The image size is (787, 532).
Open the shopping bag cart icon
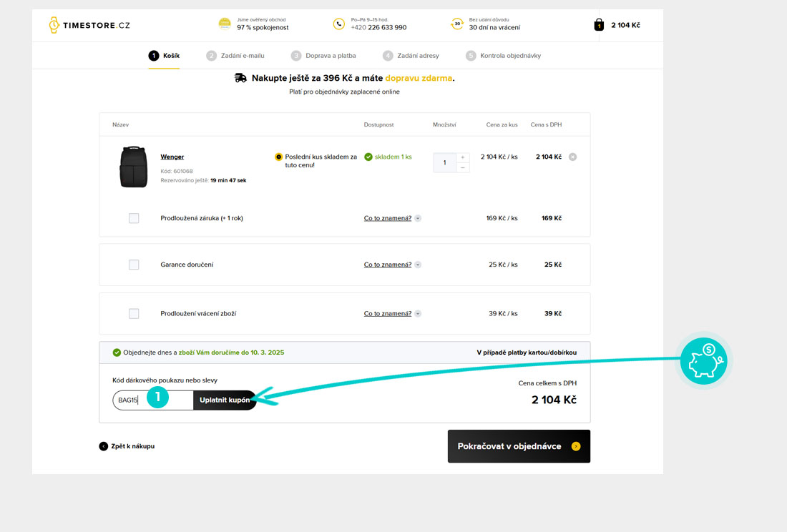pyautogui.click(x=599, y=25)
